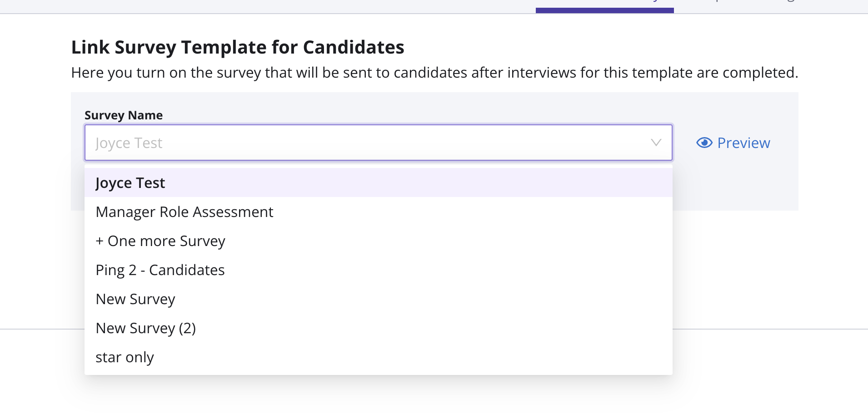
Task: Click the survey description sentence below heading
Action: pos(434,73)
